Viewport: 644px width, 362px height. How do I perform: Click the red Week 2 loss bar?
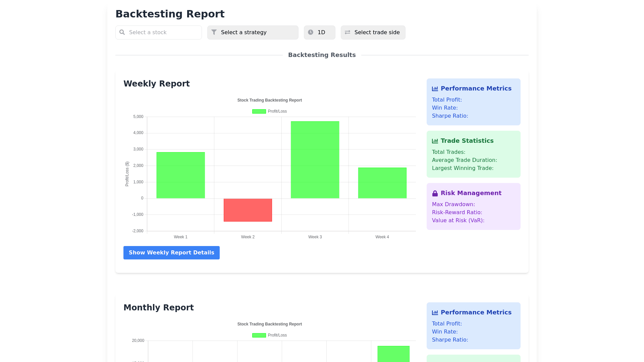[x=248, y=210]
